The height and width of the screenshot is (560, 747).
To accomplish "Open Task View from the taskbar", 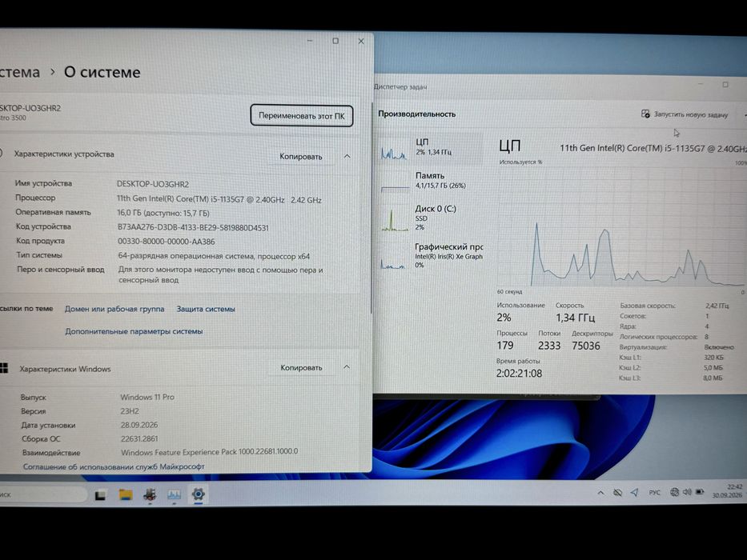I will [100, 496].
